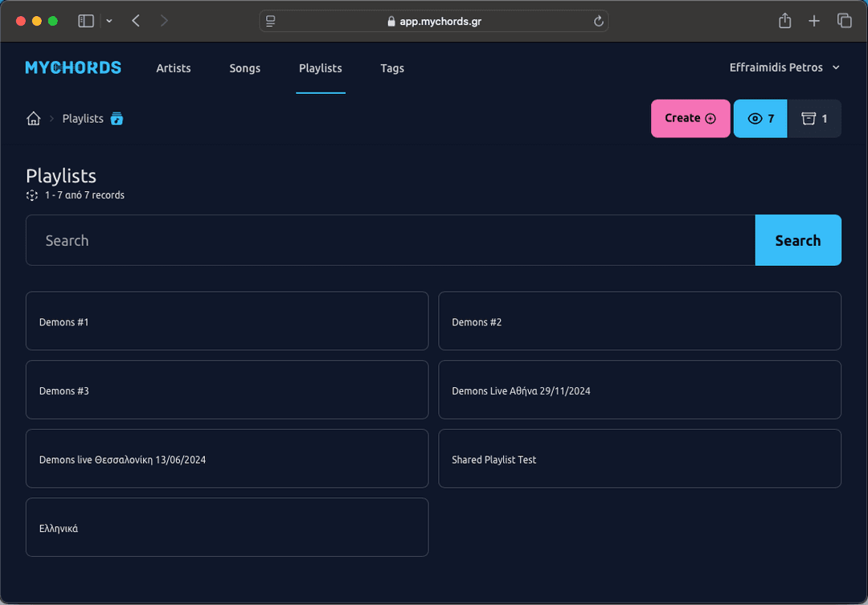This screenshot has width=868, height=605.
Task: Switch to the Artists tab
Action: tap(174, 68)
